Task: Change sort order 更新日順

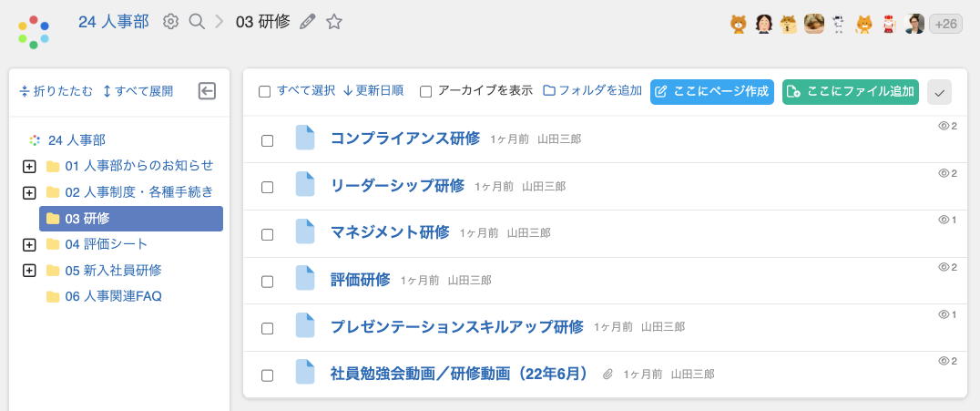Action: click(373, 91)
